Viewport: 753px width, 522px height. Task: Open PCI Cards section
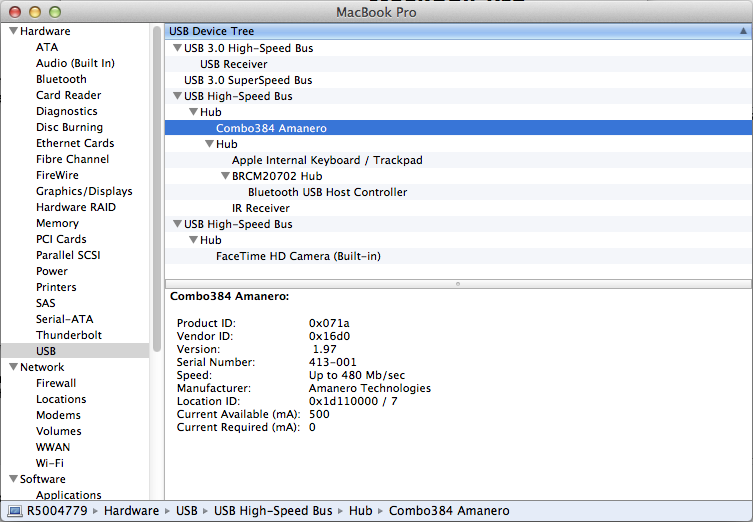[61, 239]
